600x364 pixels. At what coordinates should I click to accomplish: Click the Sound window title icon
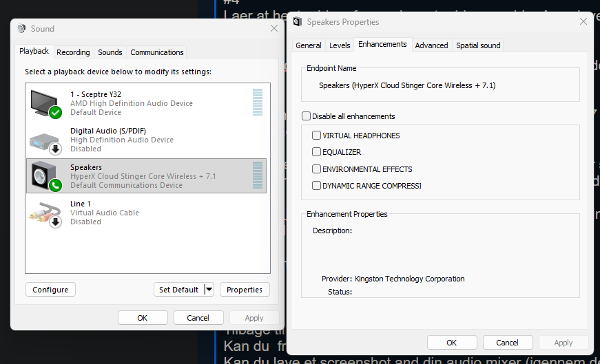tap(22, 29)
